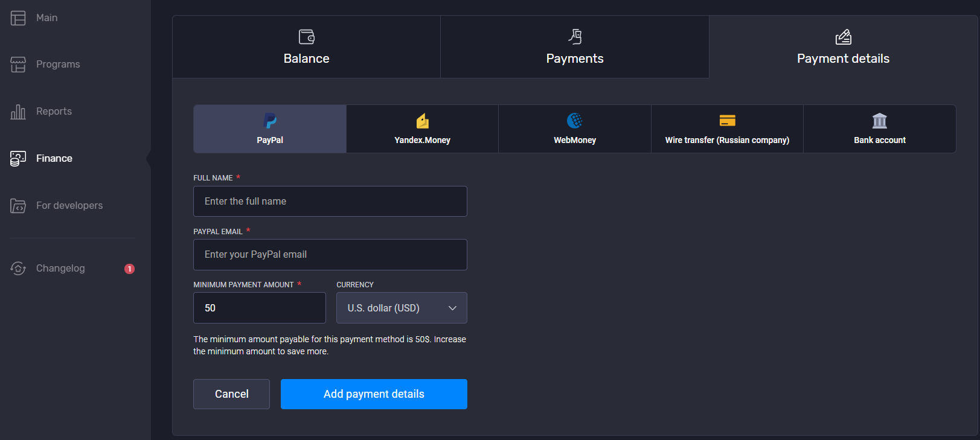
Task: Choose WebMoney payment method tab
Action: 575,129
